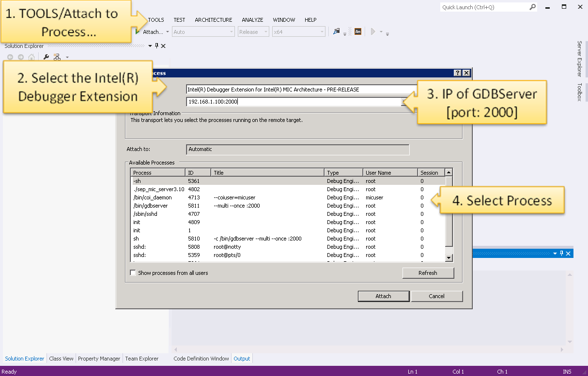Select the sshd: root@pts/0 process

288,255
